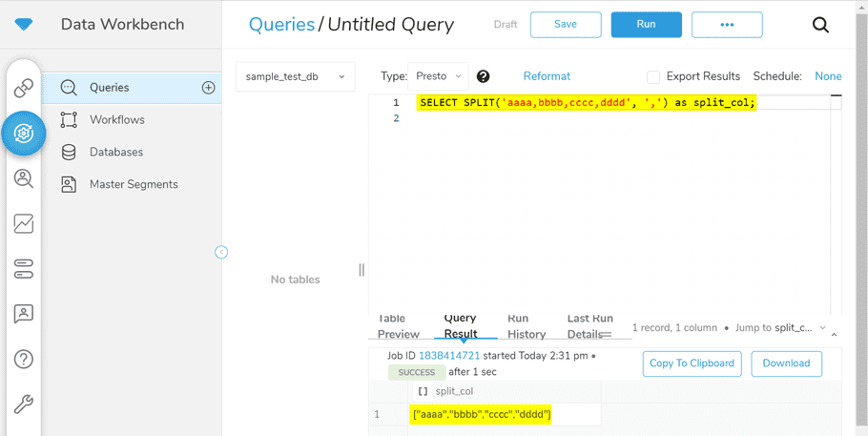Open the Help question mark sidebar icon

tap(23, 360)
